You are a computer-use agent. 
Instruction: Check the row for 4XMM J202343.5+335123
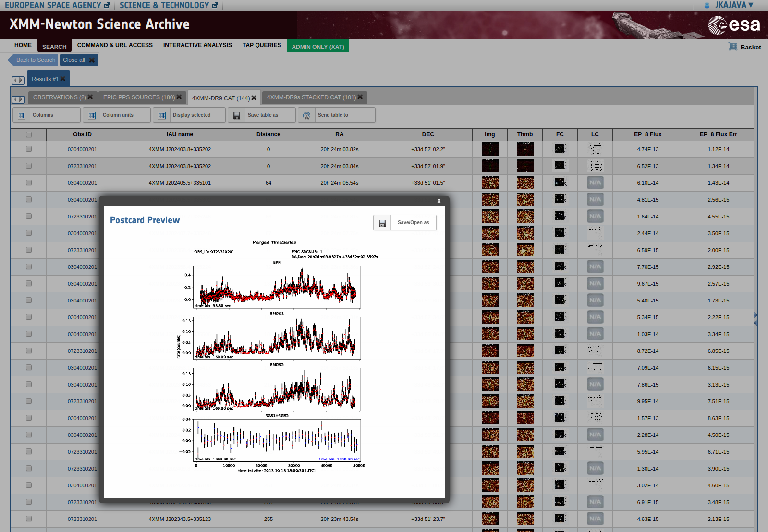29,519
